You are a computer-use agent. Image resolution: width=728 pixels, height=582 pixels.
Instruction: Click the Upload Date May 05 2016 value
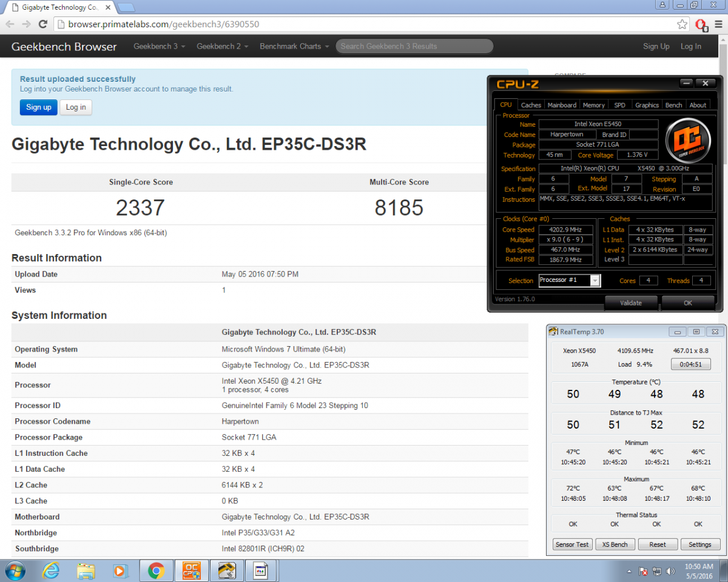(260, 274)
